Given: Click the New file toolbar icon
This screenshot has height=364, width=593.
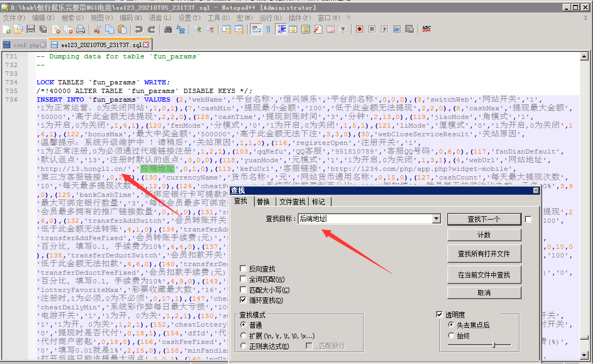Looking at the screenshot, I should click(7, 30).
